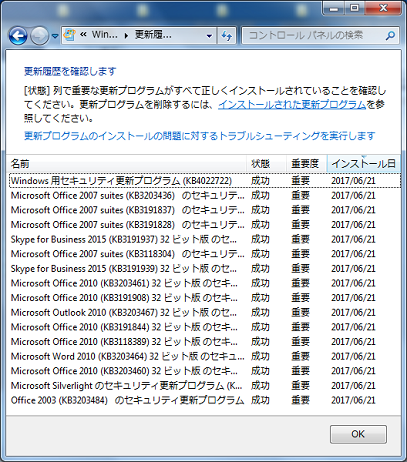Image resolution: width=407 pixels, height=462 pixels.
Task: Click 成功 status in the KB4022722 row
Action: point(260,181)
